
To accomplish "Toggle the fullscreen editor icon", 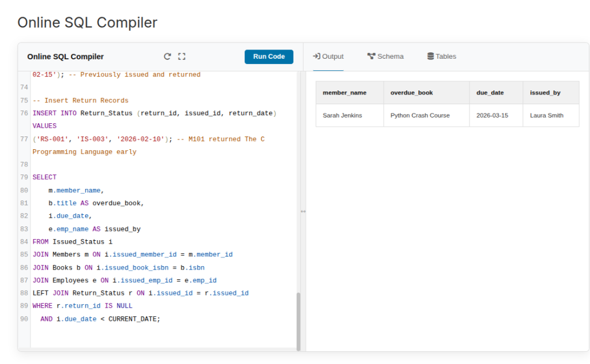I will (181, 56).
